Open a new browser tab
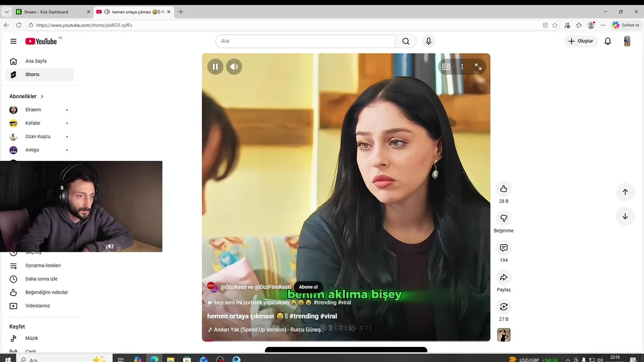The width and height of the screenshot is (644, 362). click(181, 12)
